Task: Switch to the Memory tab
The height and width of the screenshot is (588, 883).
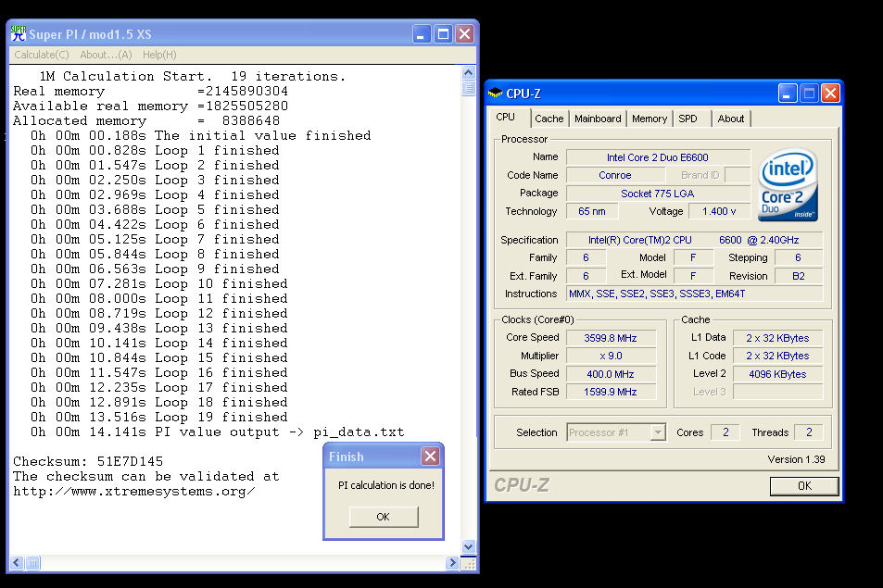Action: coord(650,119)
